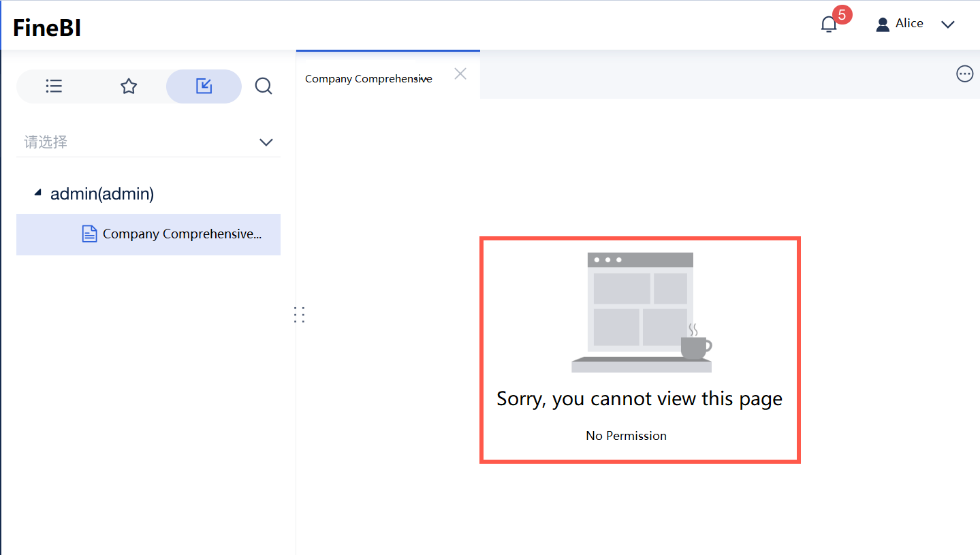The image size is (980, 555).
Task: Close the Company Comprehensive tab
Action: tap(460, 74)
